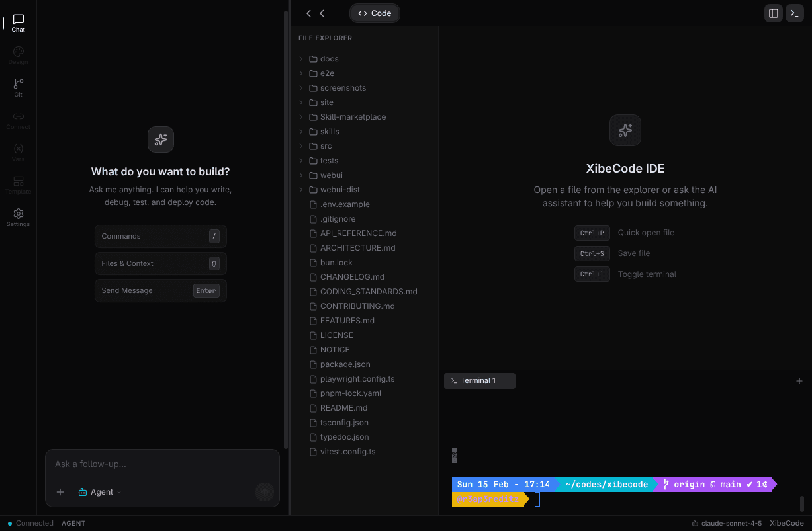Open the Chat panel in sidebar

18,21
